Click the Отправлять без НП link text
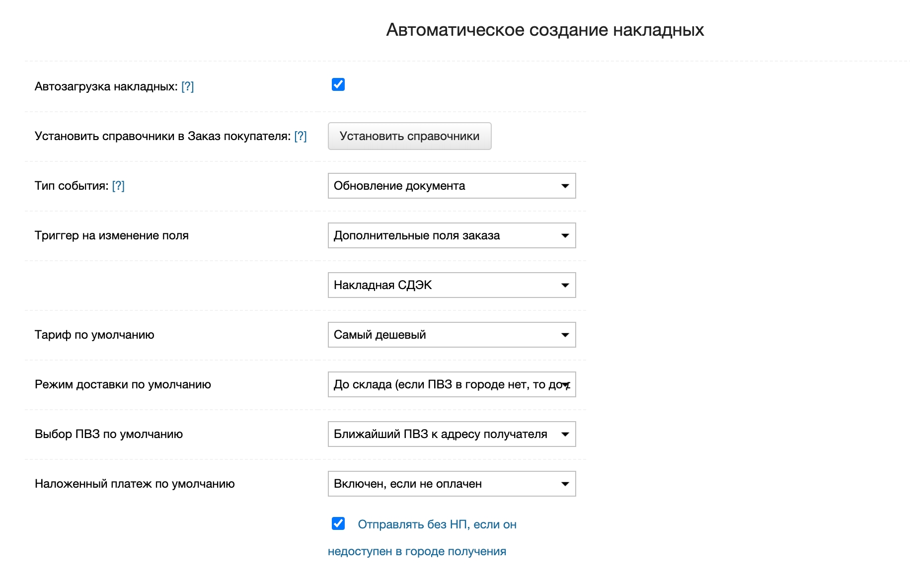910x588 pixels. tap(437, 524)
